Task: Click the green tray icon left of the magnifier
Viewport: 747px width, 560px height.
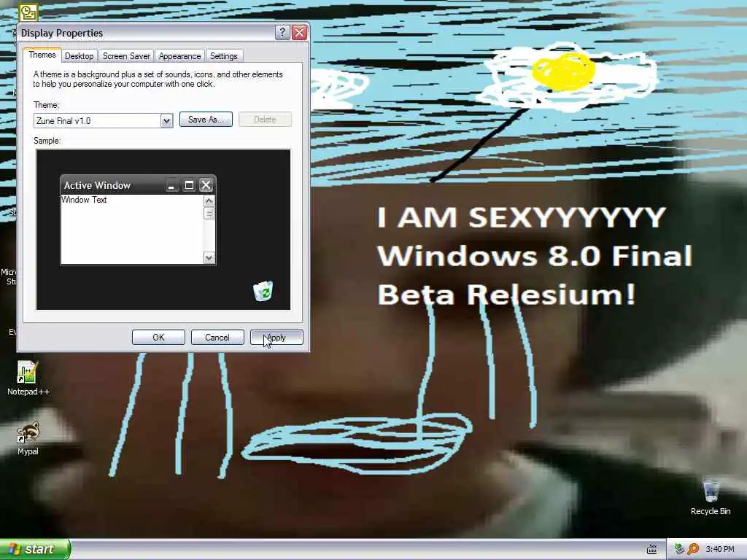Action: (x=679, y=549)
